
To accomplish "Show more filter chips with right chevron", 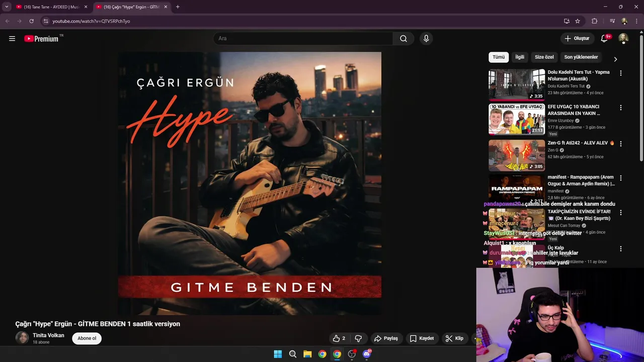I will [615, 59].
